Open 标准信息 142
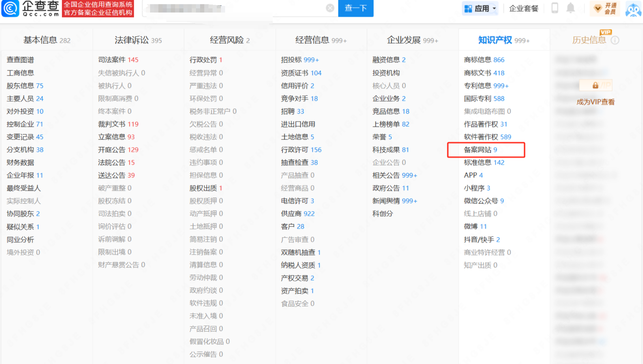643x364 pixels. tap(484, 163)
